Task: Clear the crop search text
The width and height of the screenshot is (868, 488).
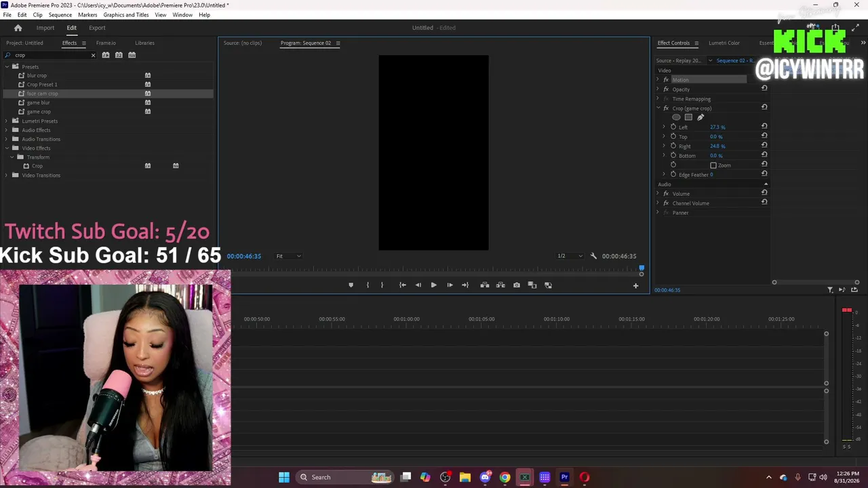Action: [x=93, y=55]
